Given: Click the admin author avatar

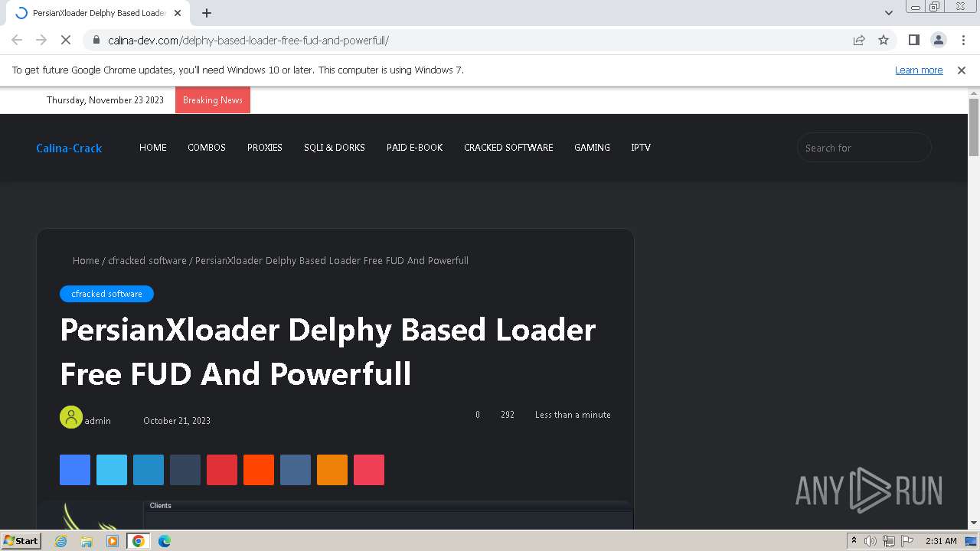Looking at the screenshot, I should point(71,417).
